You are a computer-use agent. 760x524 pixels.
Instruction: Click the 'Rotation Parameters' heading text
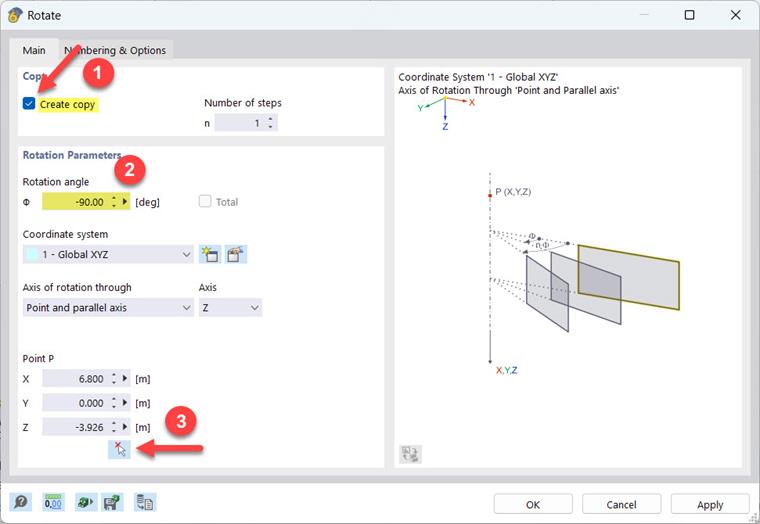click(72, 155)
